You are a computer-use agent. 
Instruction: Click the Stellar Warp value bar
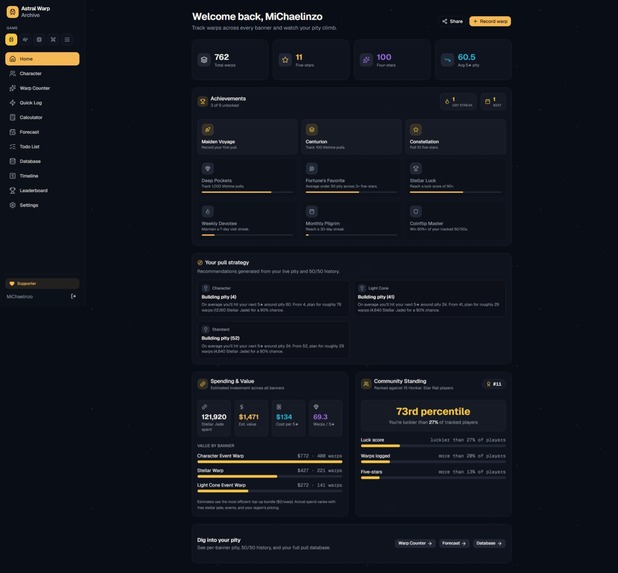click(270, 476)
